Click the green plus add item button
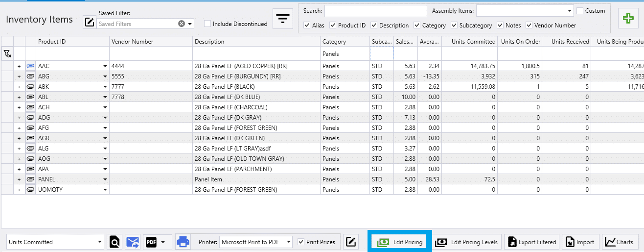Viewport: 644px width, 252px height. [x=628, y=19]
